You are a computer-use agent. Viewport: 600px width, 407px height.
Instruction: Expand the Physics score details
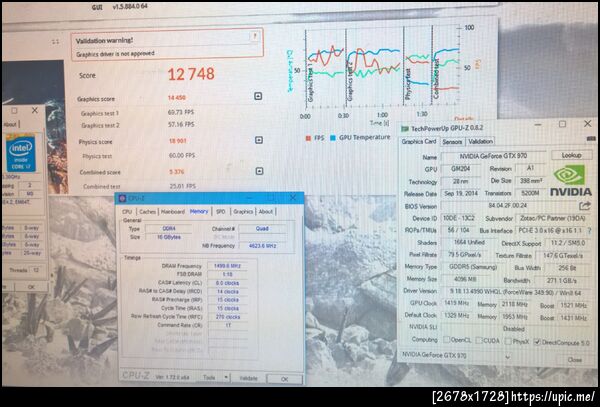tap(259, 140)
